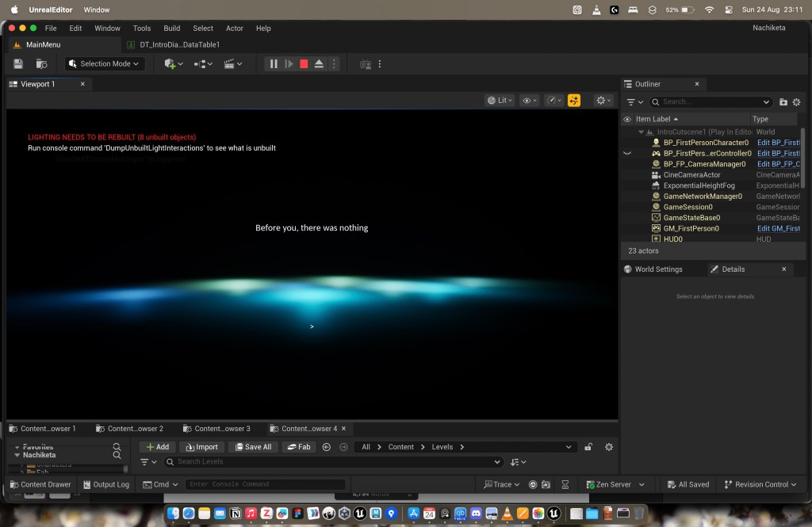Open the Build menu
The width and height of the screenshot is (812, 527).
pos(171,29)
